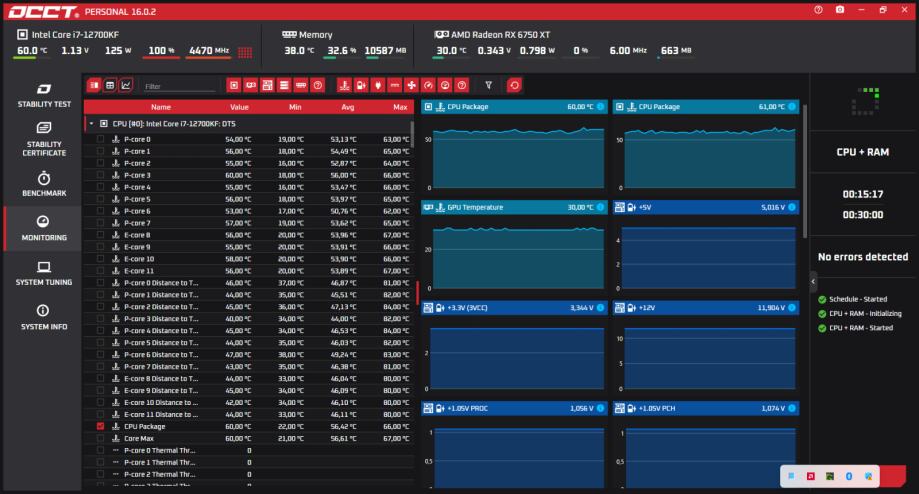919x494 pixels.
Task: Toggle the motherboard hardware filter icon
Action: (267, 86)
